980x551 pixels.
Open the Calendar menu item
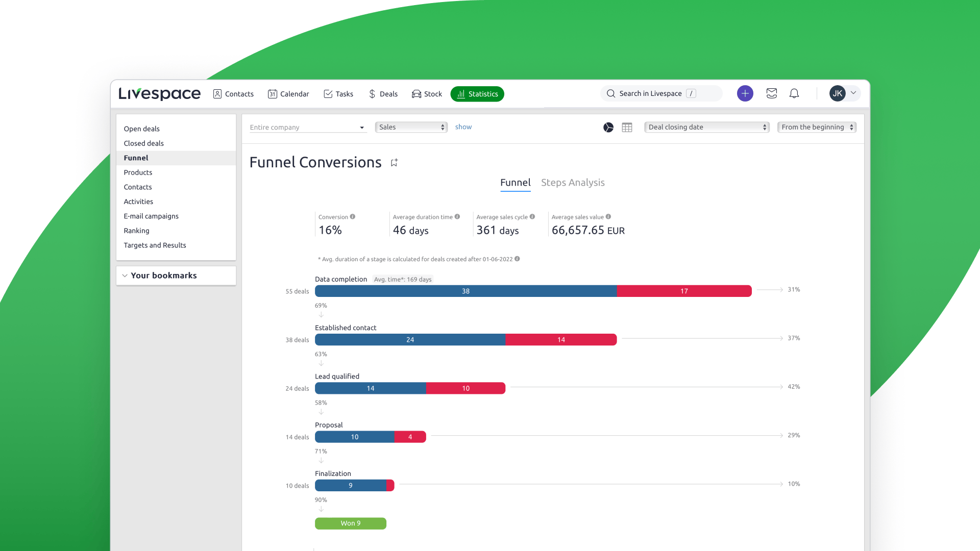click(x=288, y=94)
